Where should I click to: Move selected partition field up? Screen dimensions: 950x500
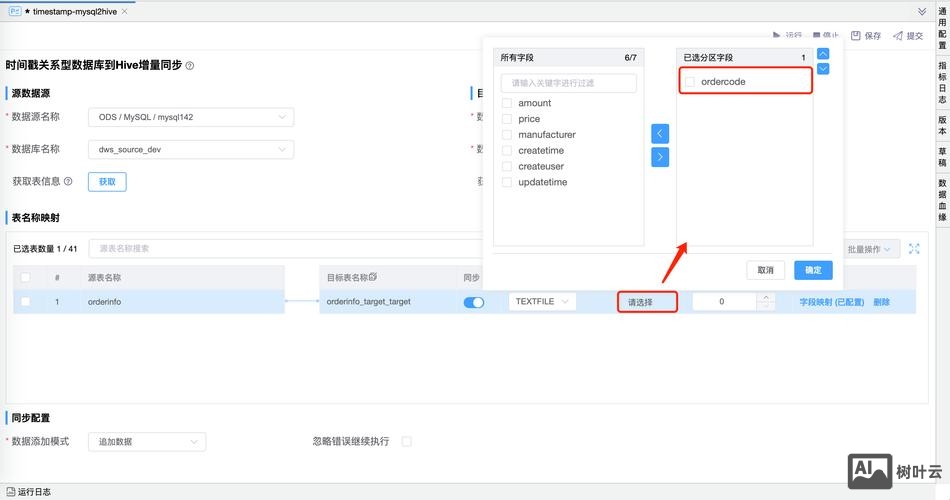(823, 54)
